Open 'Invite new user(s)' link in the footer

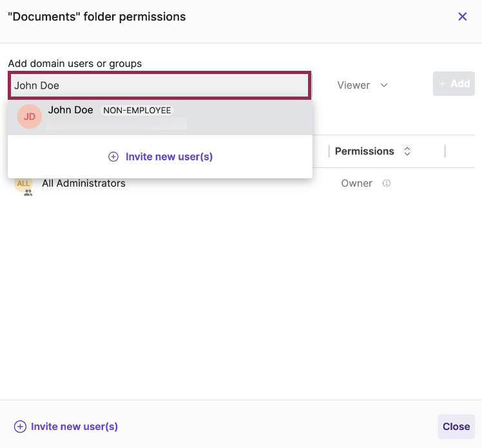click(74, 426)
